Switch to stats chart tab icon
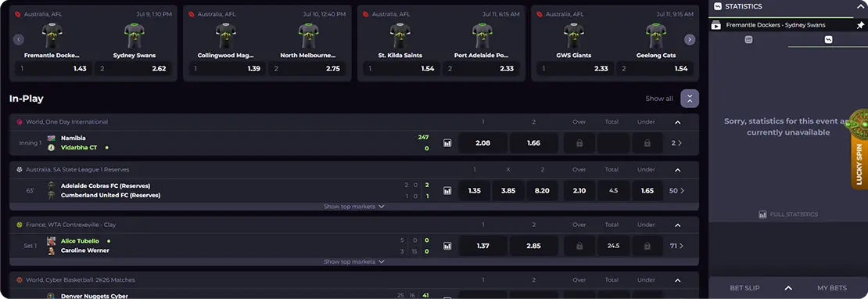Screen dimensions: 868x299 click(828, 39)
